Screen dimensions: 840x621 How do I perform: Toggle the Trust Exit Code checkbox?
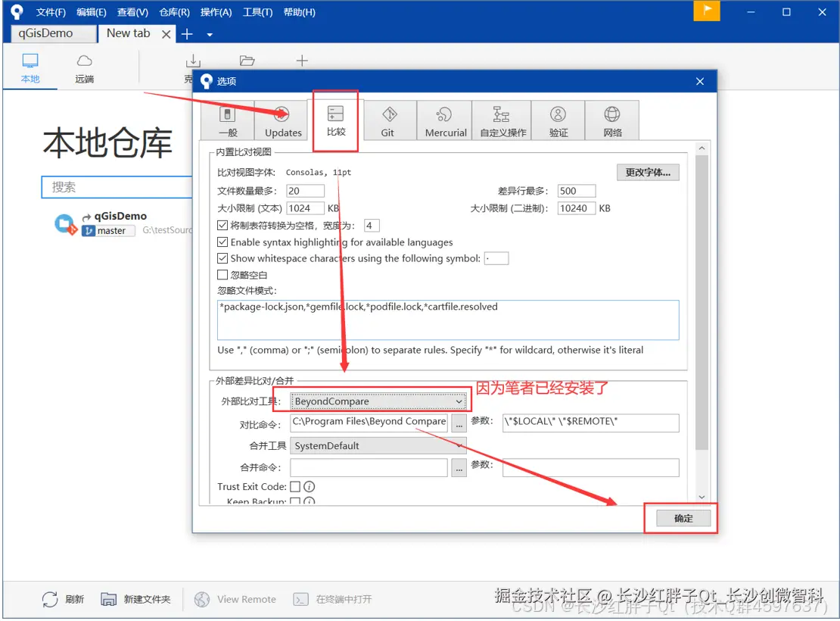pyautogui.click(x=295, y=486)
